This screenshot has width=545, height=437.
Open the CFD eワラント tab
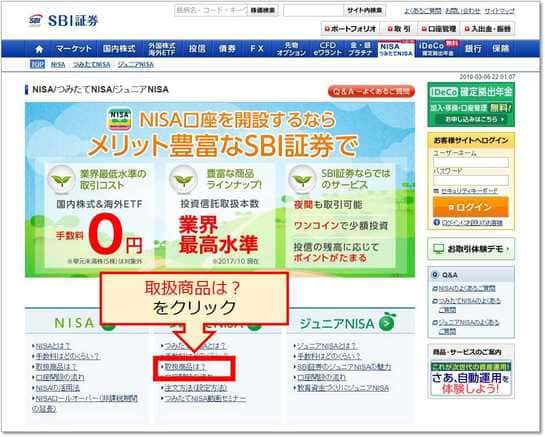pyautogui.click(x=328, y=49)
